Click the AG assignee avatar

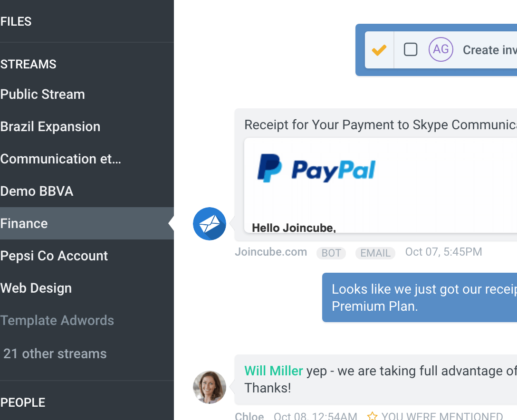coord(441,49)
